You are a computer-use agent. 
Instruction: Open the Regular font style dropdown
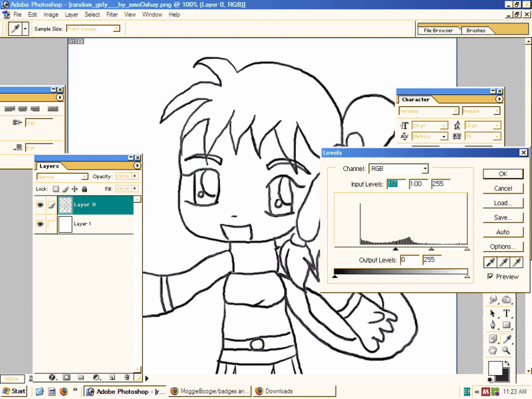tap(497, 111)
